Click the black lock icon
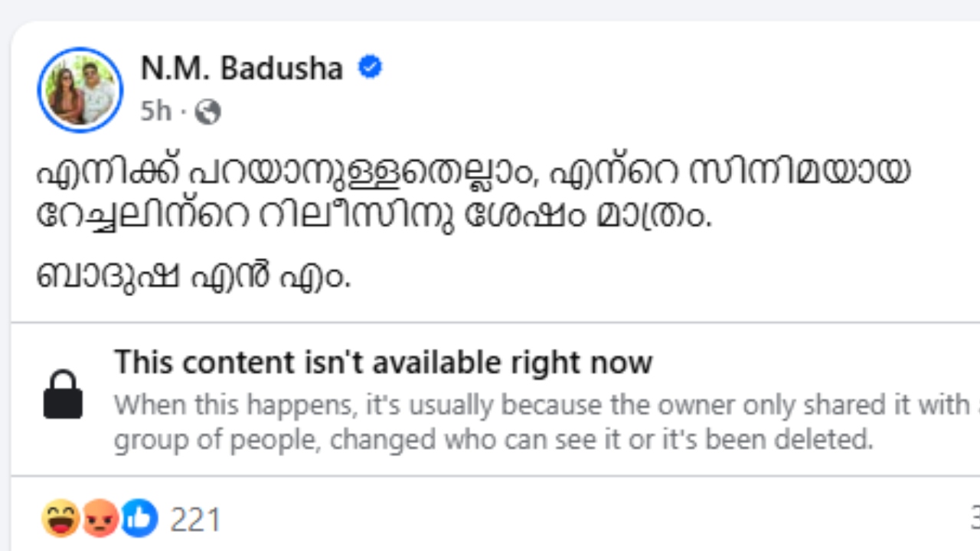Image resolution: width=980 pixels, height=551 pixels. pyautogui.click(x=63, y=395)
